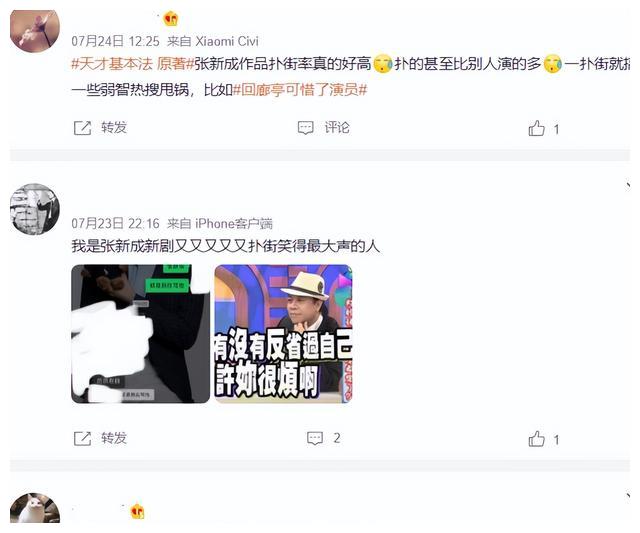Open the #回廊亭可惜了演员# hashtag topic
Screen dimensions: 640x533
pos(300,90)
